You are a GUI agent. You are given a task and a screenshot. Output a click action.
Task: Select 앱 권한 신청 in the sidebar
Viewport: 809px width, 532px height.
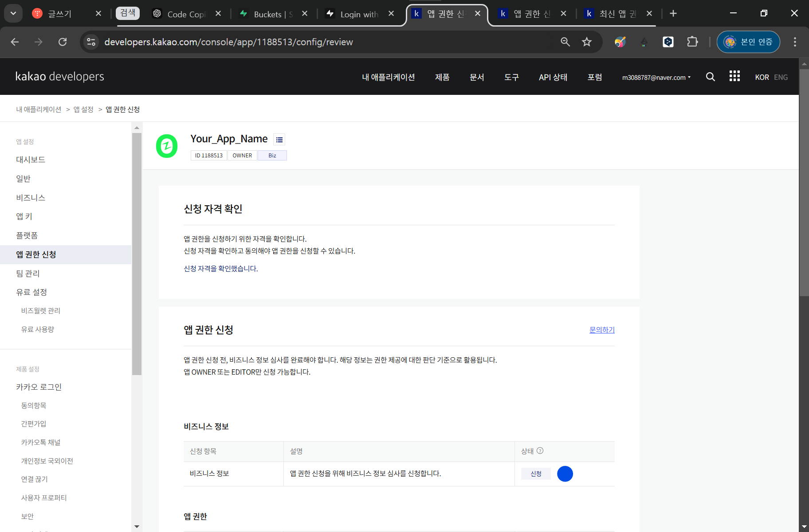(x=66, y=254)
